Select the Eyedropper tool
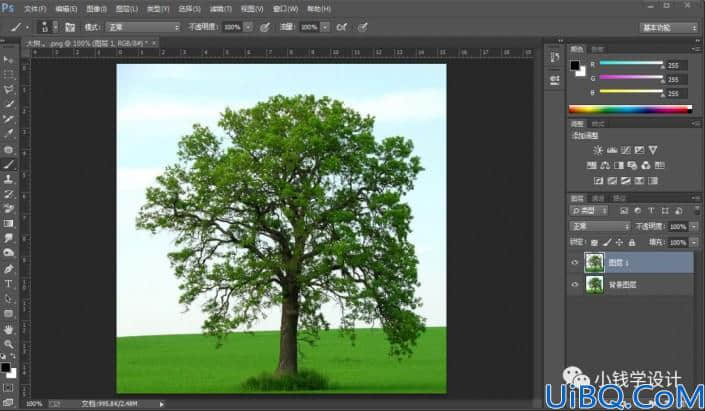The width and height of the screenshot is (705, 411). [8, 134]
